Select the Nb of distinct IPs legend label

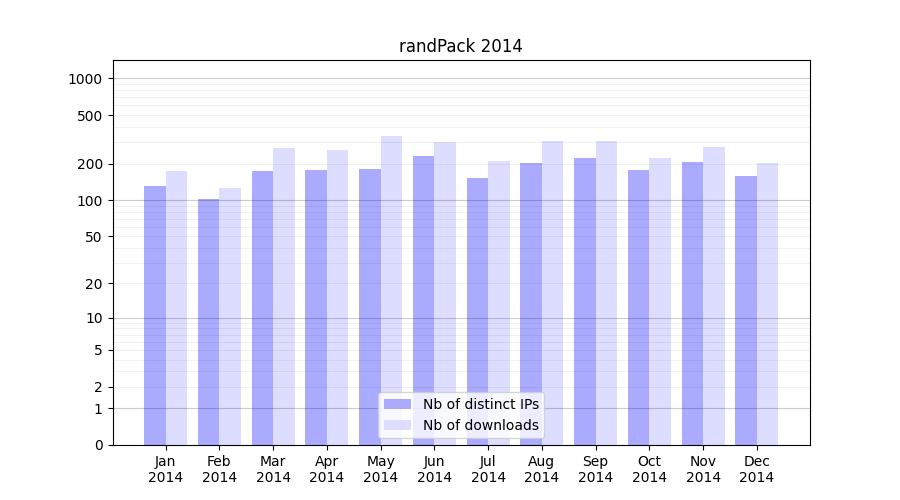coord(480,404)
